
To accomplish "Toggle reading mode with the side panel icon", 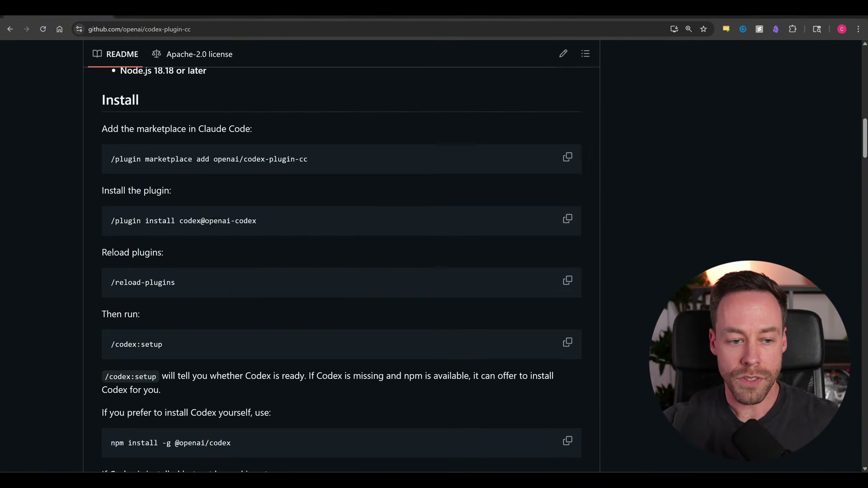I will click(x=817, y=29).
